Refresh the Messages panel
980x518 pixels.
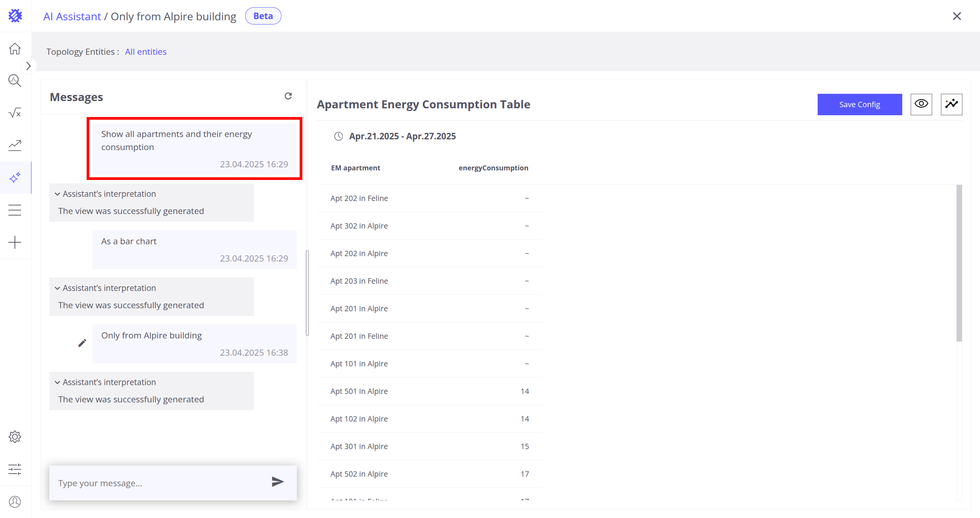[x=288, y=96]
